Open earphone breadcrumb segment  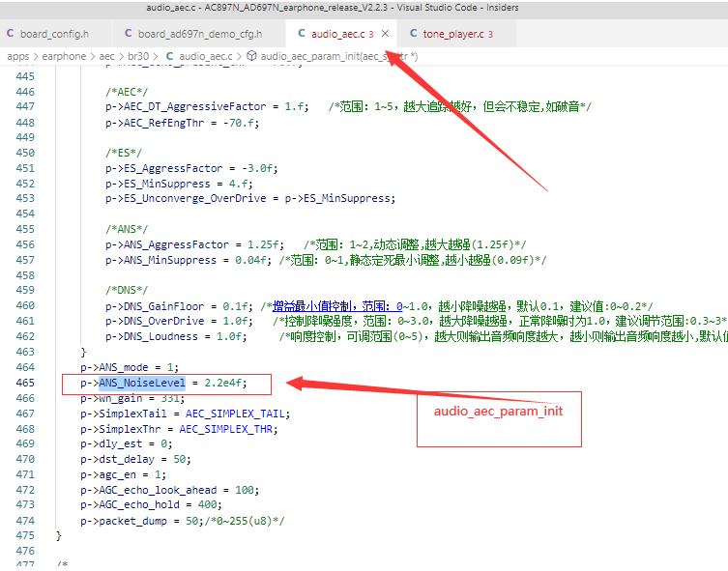pos(64,57)
